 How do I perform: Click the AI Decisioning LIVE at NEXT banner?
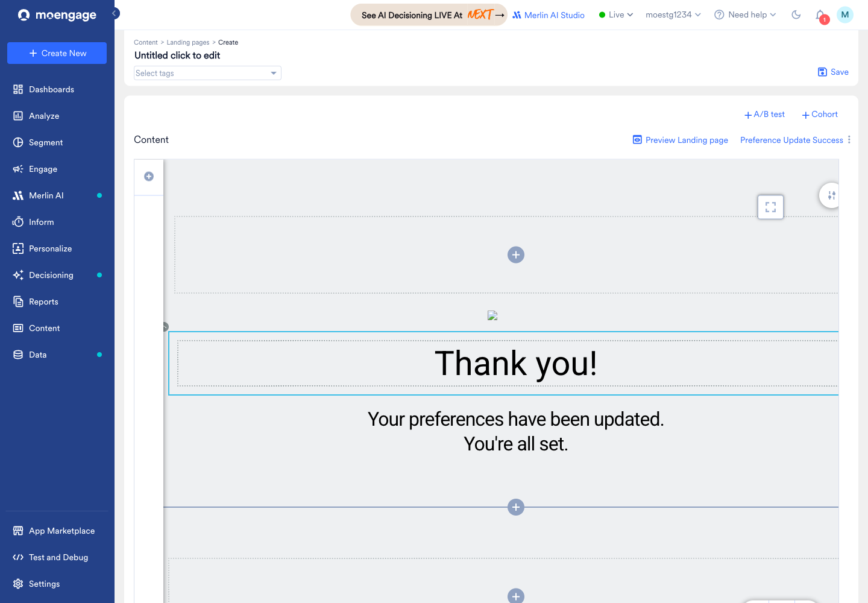pos(429,15)
